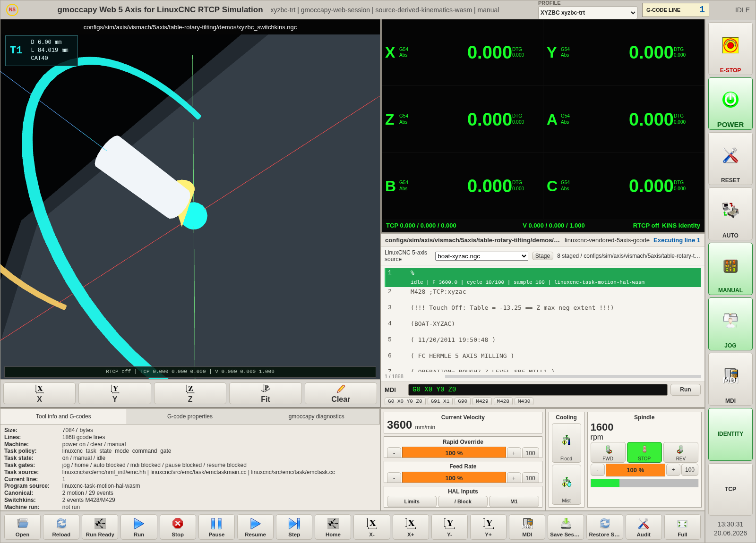Open the LinuxCNC 5-axis source dropdown
Image resolution: width=756 pixels, height=543 pixels.
pyautogui.click(x=481, y=256)
